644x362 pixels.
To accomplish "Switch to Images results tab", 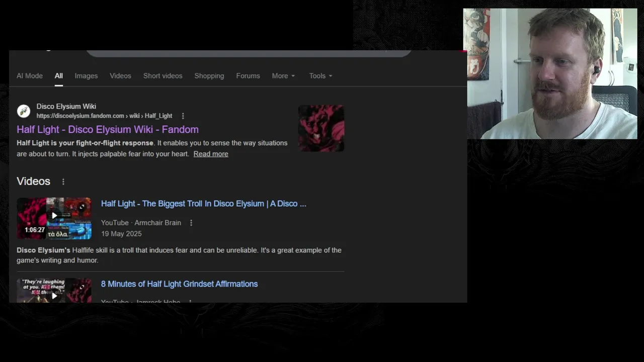I will click(86, 76).
